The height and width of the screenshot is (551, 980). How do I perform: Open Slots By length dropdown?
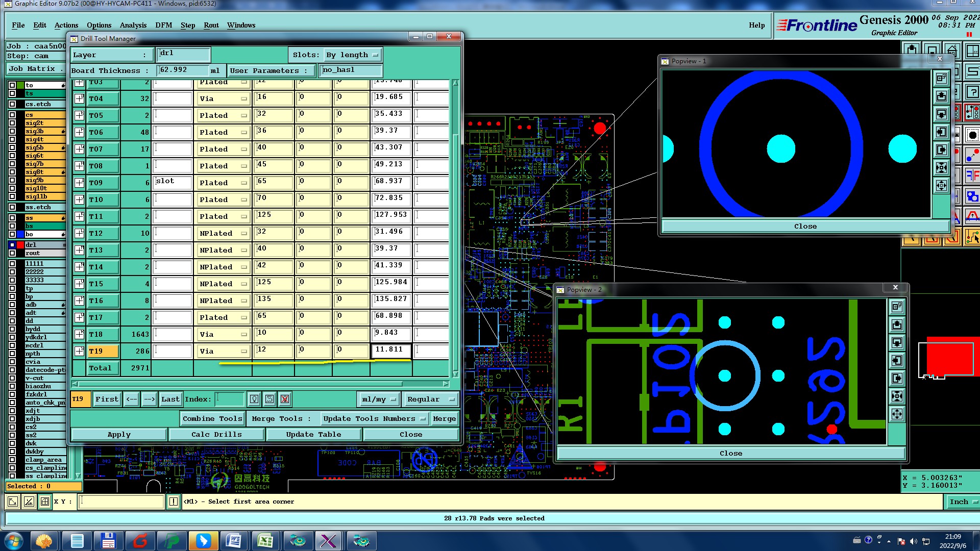pyautogui.click(x=353, y=55)
